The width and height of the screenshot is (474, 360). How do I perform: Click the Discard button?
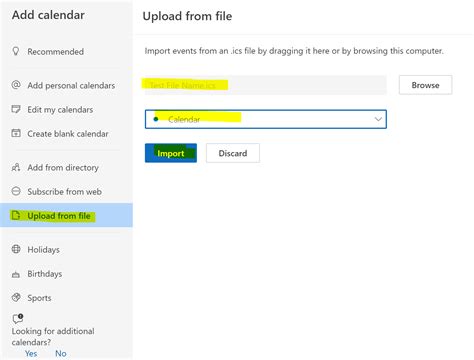point(233,153)
